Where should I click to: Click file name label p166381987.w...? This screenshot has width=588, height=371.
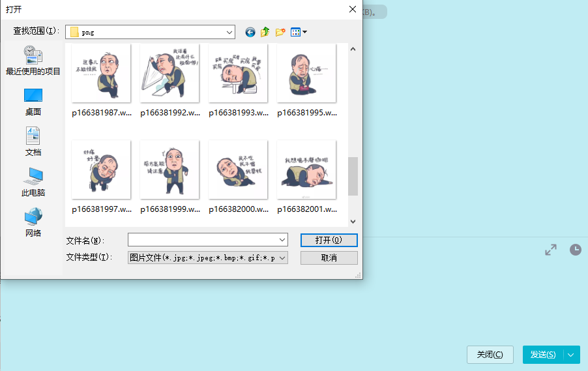[x=102, y=113]
